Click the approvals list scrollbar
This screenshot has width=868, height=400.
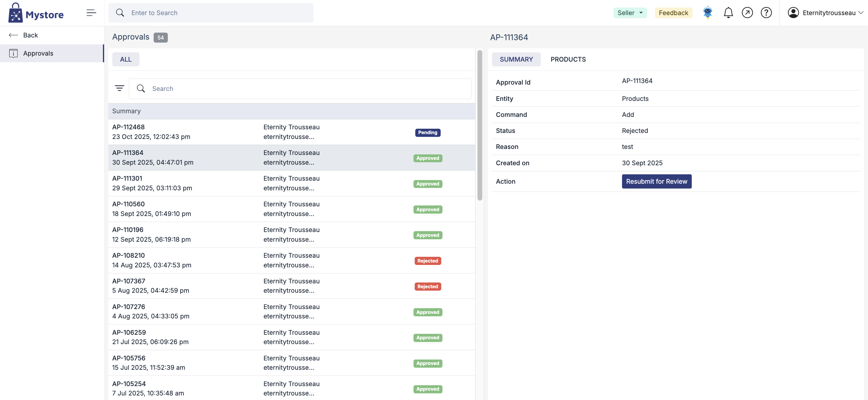pyautogui.click(x=480, y=125)
